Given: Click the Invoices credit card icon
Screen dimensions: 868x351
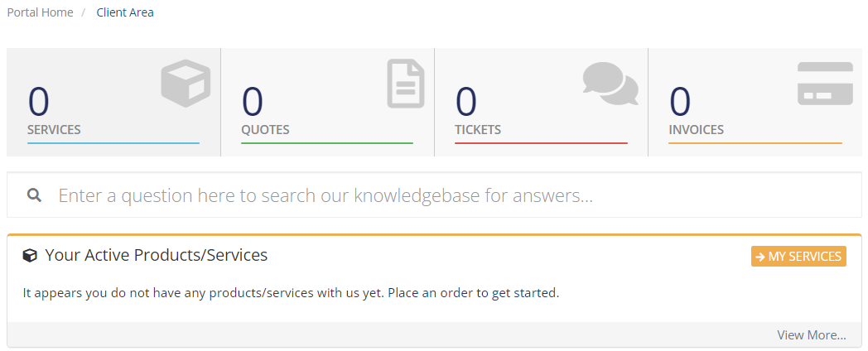Looking at the screenshot, I should pos(825,84).
